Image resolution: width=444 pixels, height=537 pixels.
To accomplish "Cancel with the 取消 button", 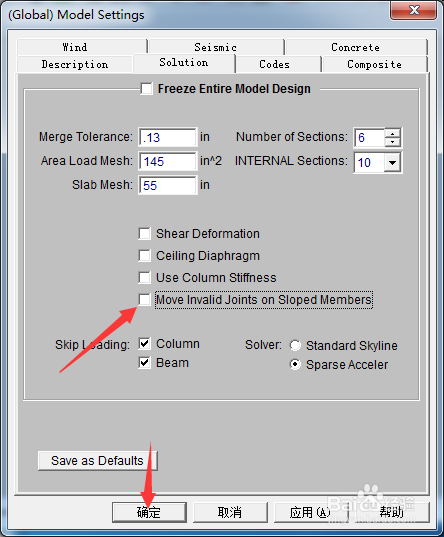I will (230, 512).
